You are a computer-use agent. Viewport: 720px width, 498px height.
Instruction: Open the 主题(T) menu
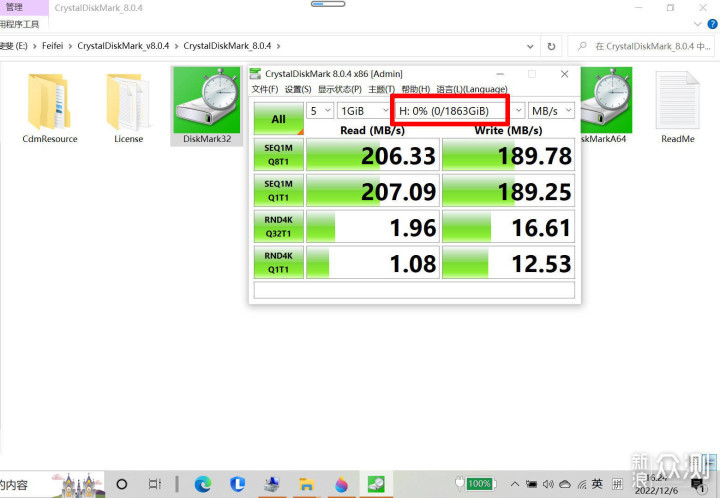[x=382, y=89]
